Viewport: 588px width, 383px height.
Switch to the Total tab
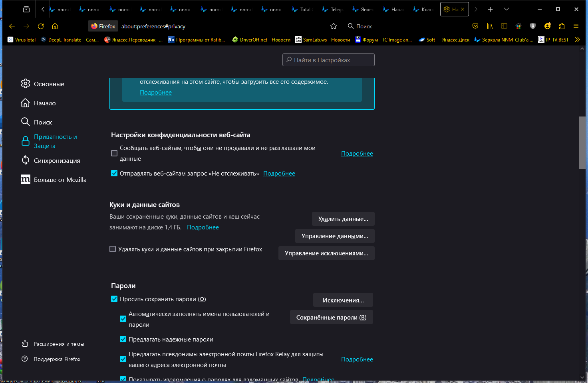tap(302, 9)
